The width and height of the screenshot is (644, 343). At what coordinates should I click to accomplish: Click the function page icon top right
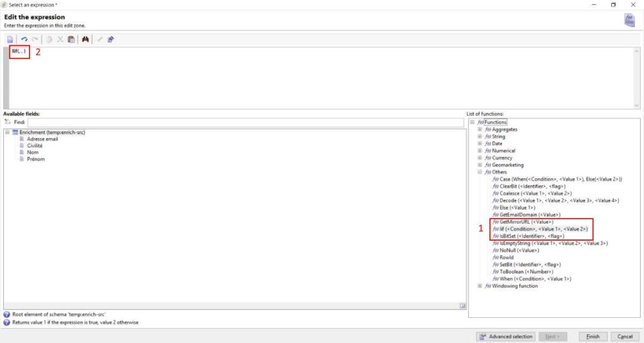pyautogui.click(x=630, y=19)
